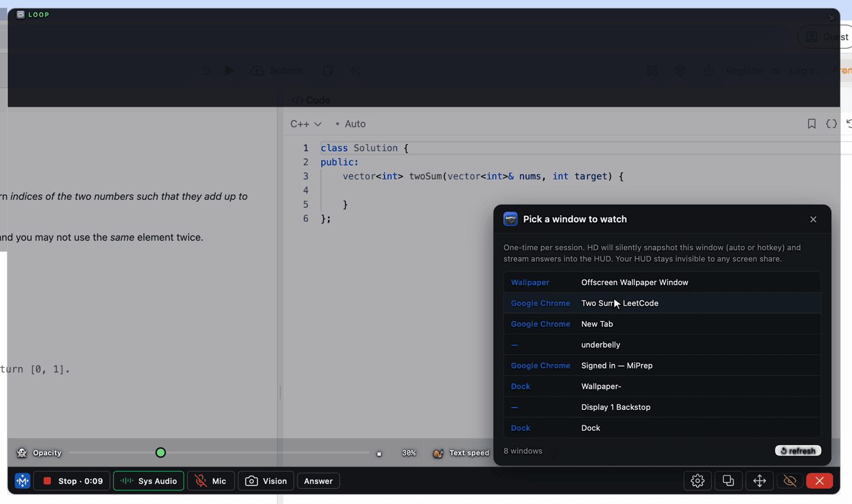Select the Wallpaper- Dock row

point(662,386)
